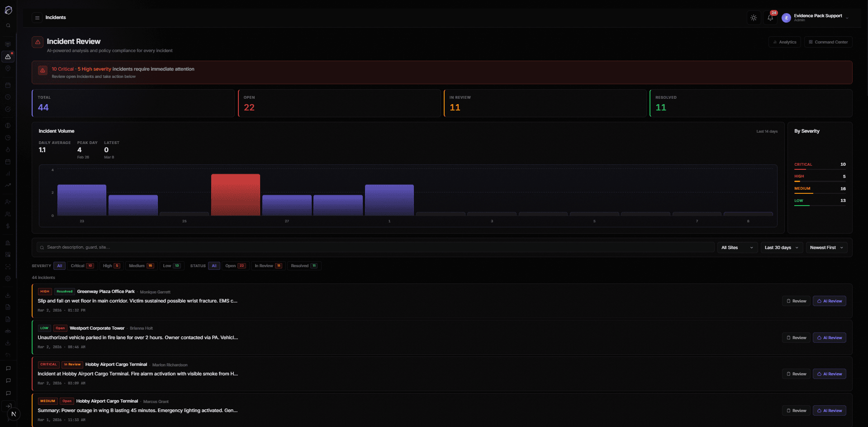The height and width of the screenshot is (427, 868).
Task: Select the Incidents alert triangle sidebar icon
Action: click(8, 57)
